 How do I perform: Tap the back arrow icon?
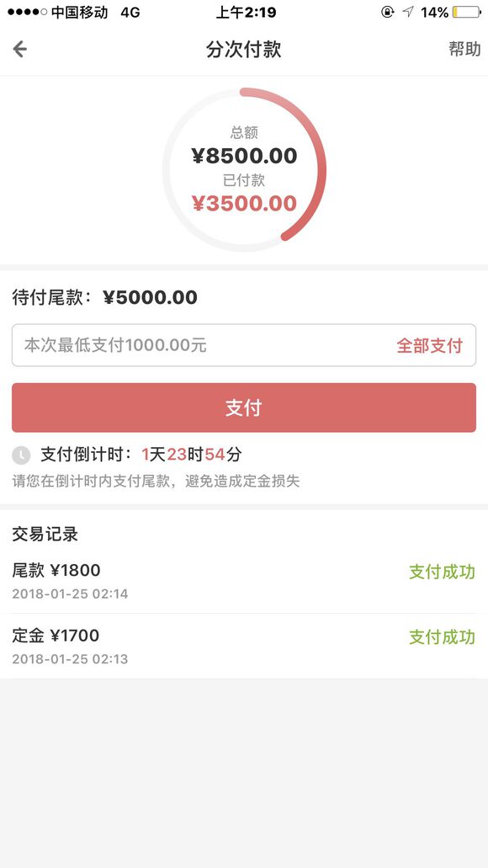click(x=20, y=50)
